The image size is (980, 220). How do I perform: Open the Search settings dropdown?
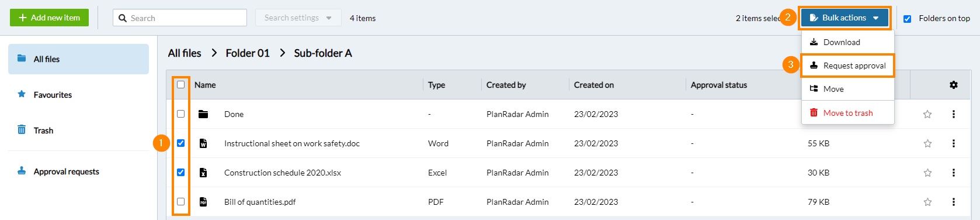tap(298, 18)
